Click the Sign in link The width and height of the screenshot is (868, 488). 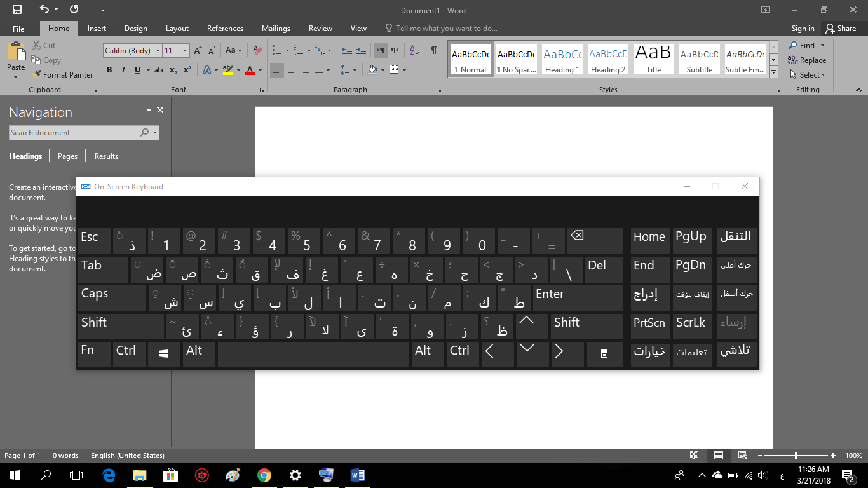(802, 28)
